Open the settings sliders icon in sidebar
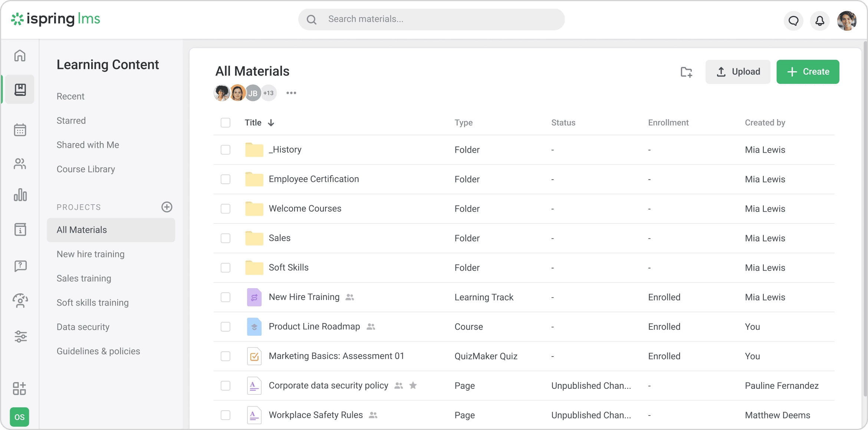Image resolution: width=868 pixels, height=430 pixels. point(20,336)
